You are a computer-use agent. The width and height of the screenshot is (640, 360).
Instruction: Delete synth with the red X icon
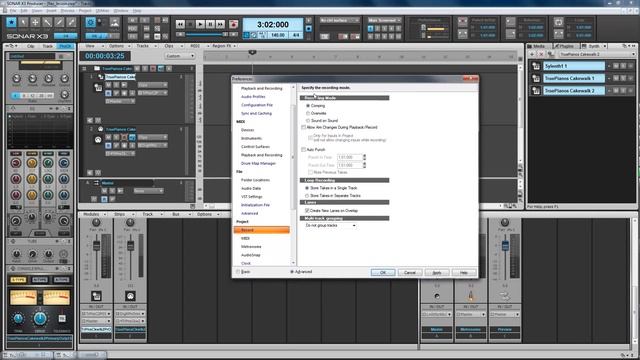[x=541, y=54]
